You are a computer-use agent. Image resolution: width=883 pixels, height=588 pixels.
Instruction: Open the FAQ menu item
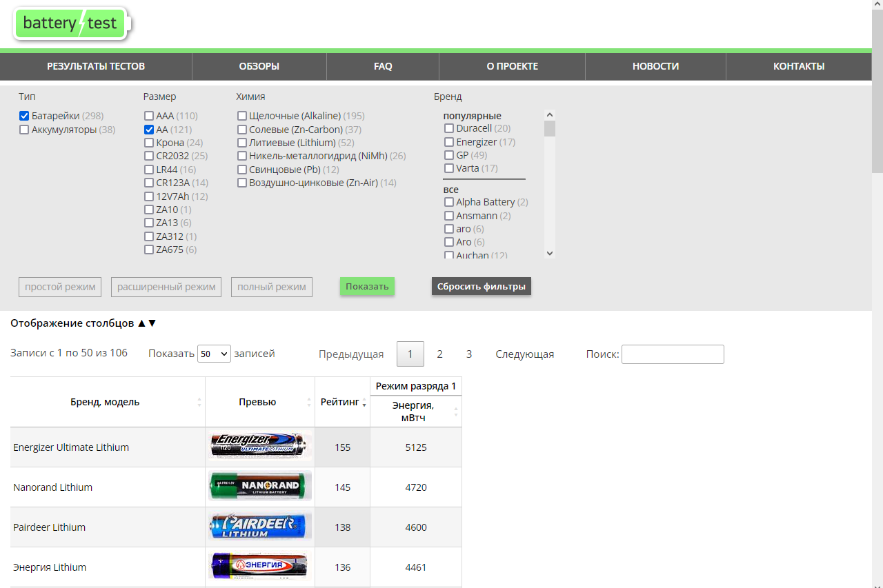click(x=383, y=67)
